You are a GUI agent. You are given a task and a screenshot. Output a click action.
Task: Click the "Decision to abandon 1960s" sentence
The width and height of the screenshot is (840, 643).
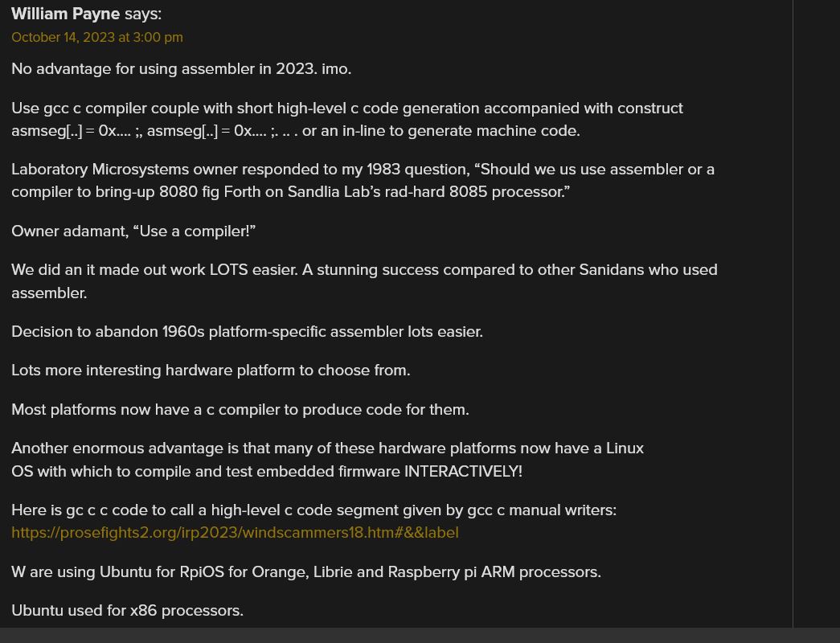[247, 332]
